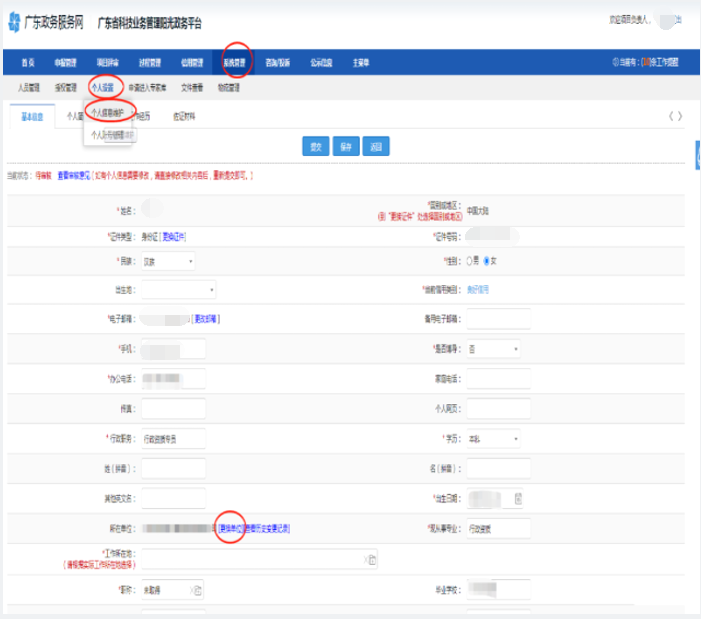
Task: Click the right arrow to scroll tabs forward
Action: click(681, 116)
